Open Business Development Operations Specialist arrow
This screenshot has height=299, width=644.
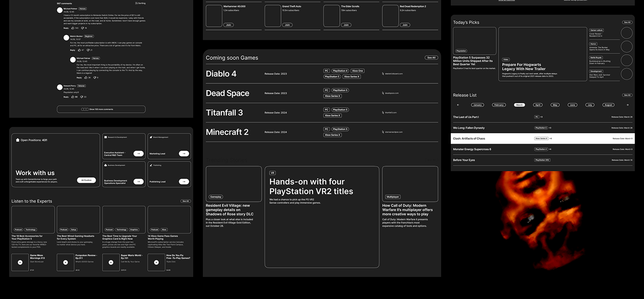138,182
